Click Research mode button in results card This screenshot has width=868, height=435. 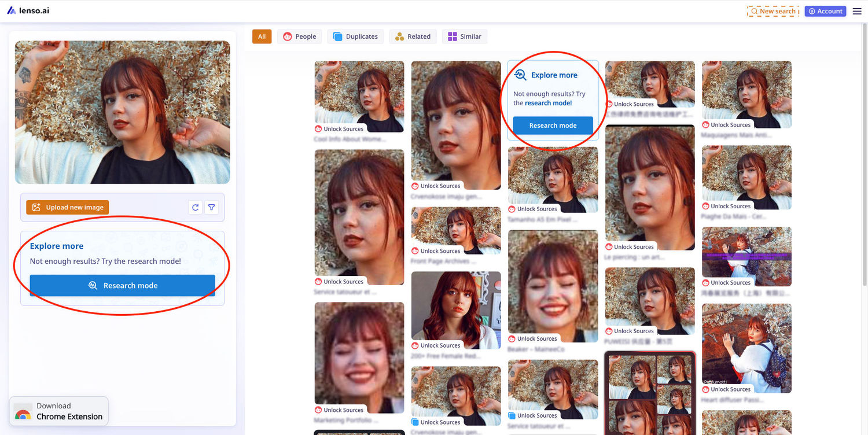553,126
